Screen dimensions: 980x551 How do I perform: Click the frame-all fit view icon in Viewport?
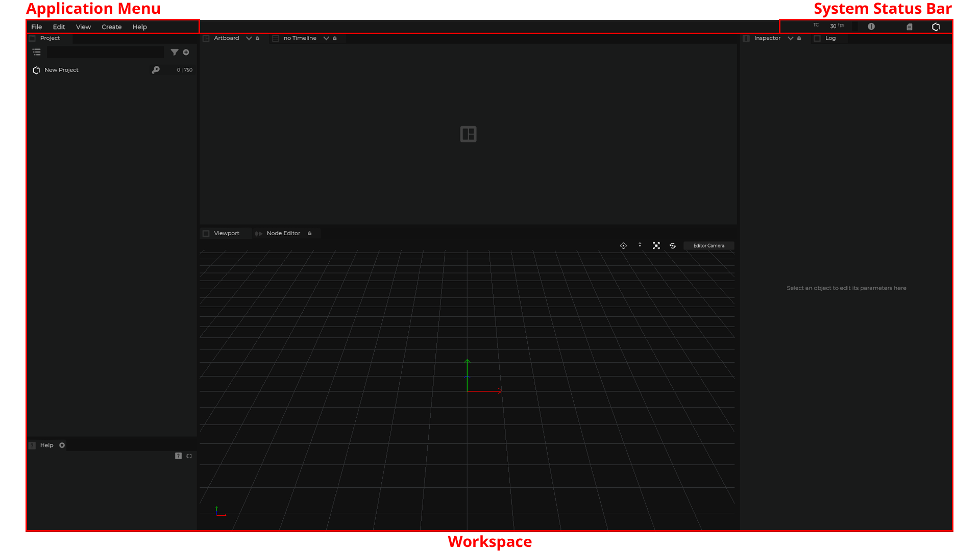tap(656, 246)
